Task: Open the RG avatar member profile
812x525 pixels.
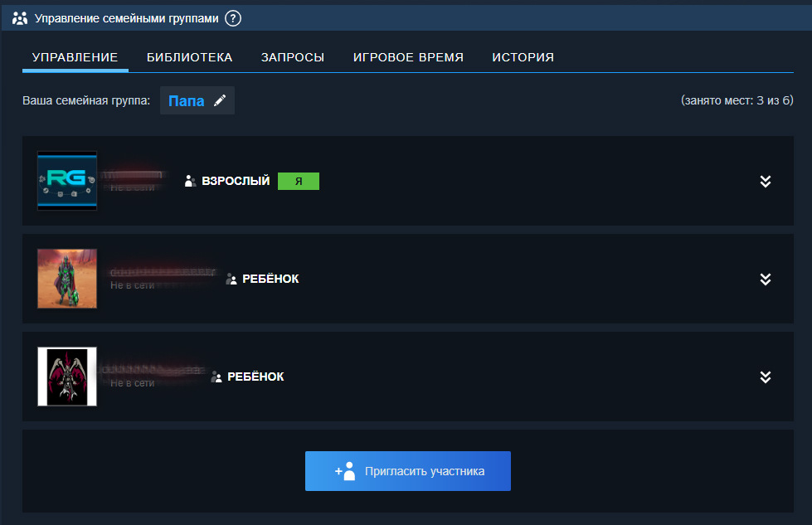Action: pyautogui.click(x=67, y=181)
